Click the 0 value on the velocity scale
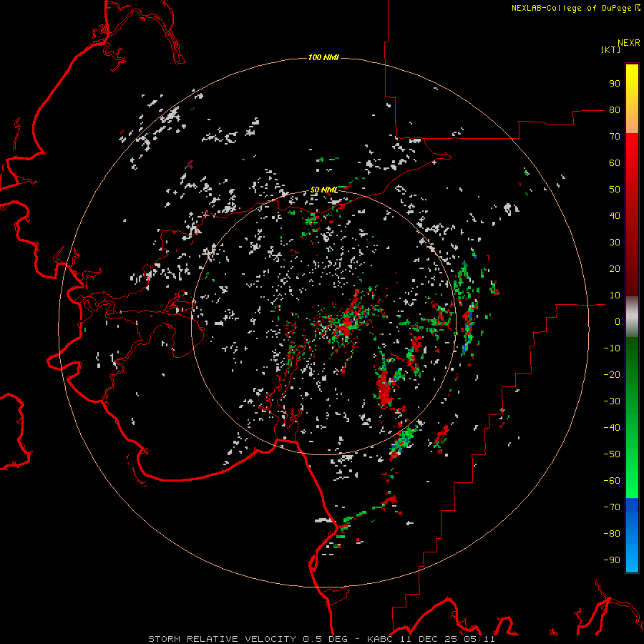Viewport: 644px width, 644px height. tap(618, 321)
